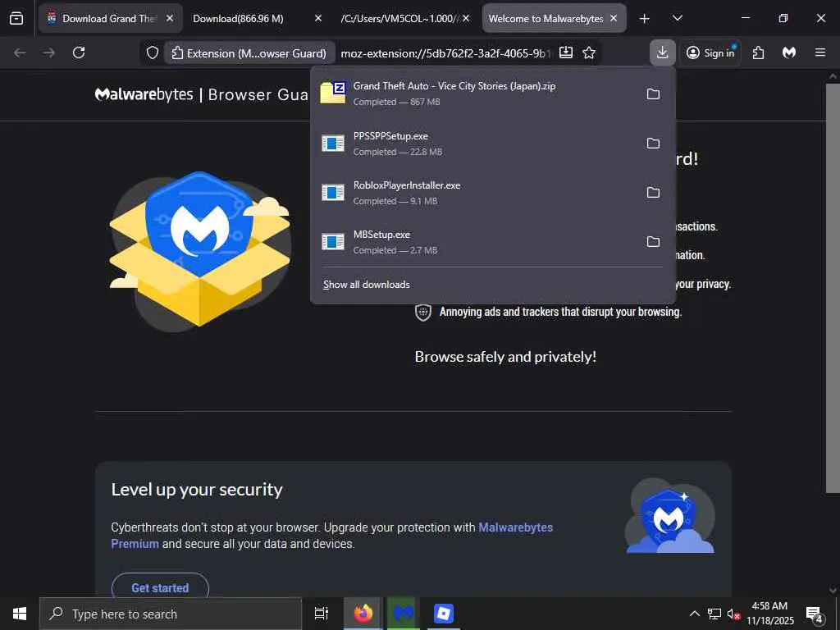
Task: Click the Extension Browser Guard identity box
Action: pos(249,53)
